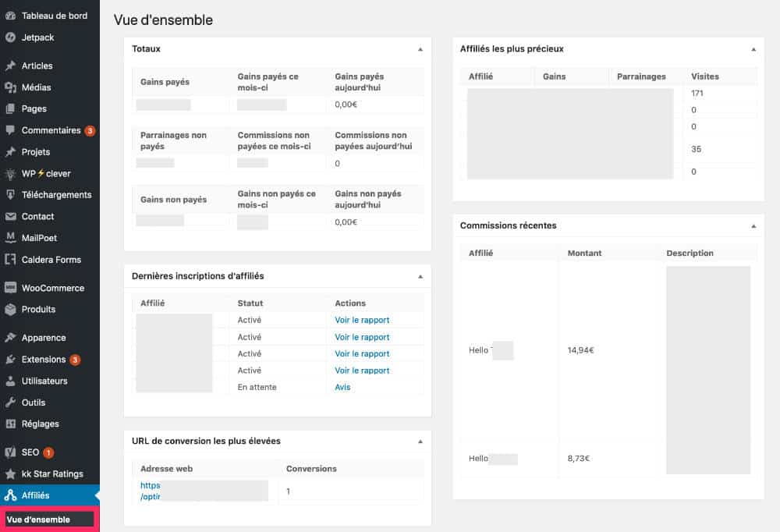This screenshot has width=780, height=532.
Task: Open WooCommerce via its sidebar icon
Action: [10, 288]
